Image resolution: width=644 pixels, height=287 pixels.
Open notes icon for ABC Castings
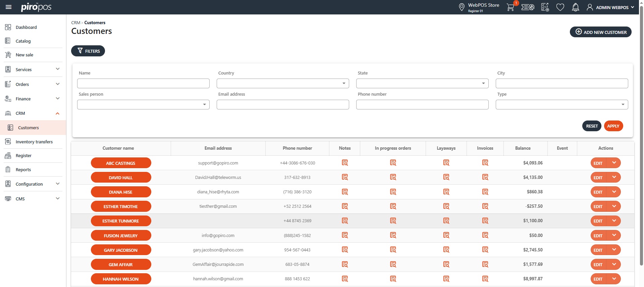pyautogui.click(x=344, y=163)
